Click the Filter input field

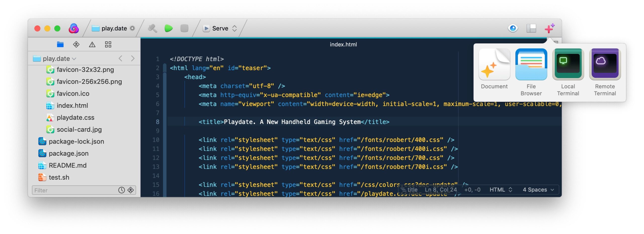[74, 190]
